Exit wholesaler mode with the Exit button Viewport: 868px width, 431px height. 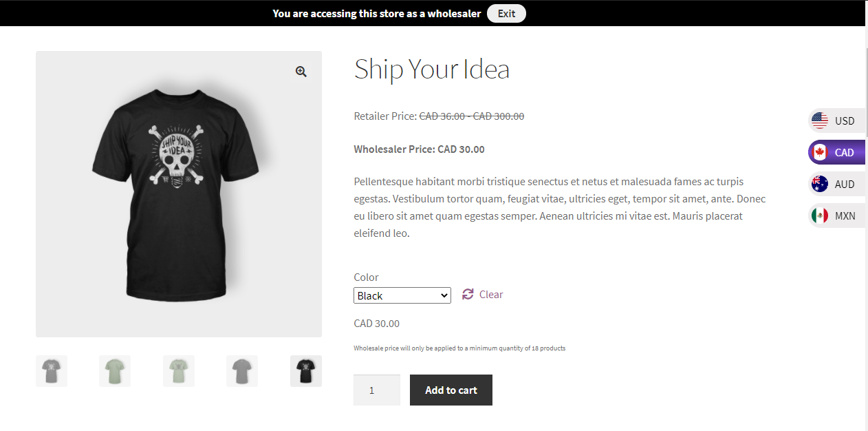pyautogui.click(x=506, y=14)
